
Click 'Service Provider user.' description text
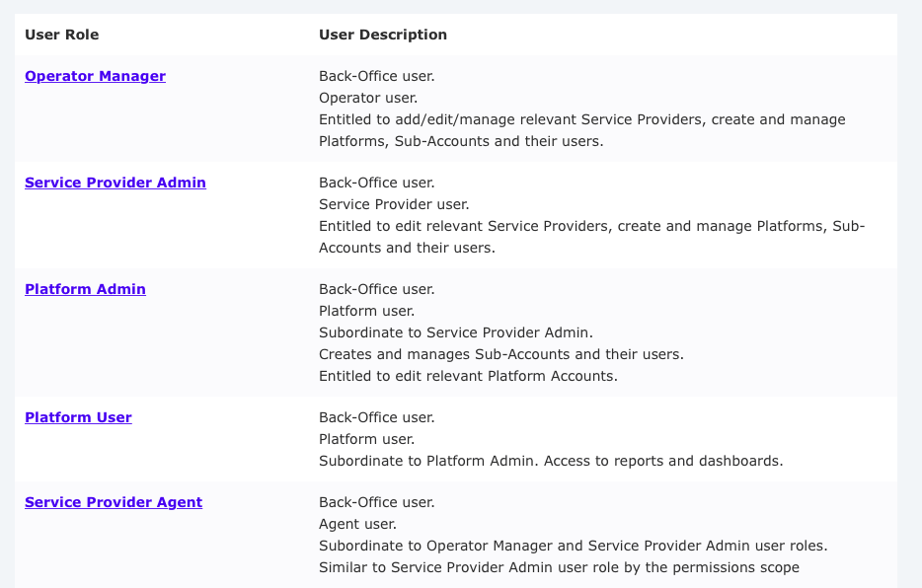pos(394,204)
